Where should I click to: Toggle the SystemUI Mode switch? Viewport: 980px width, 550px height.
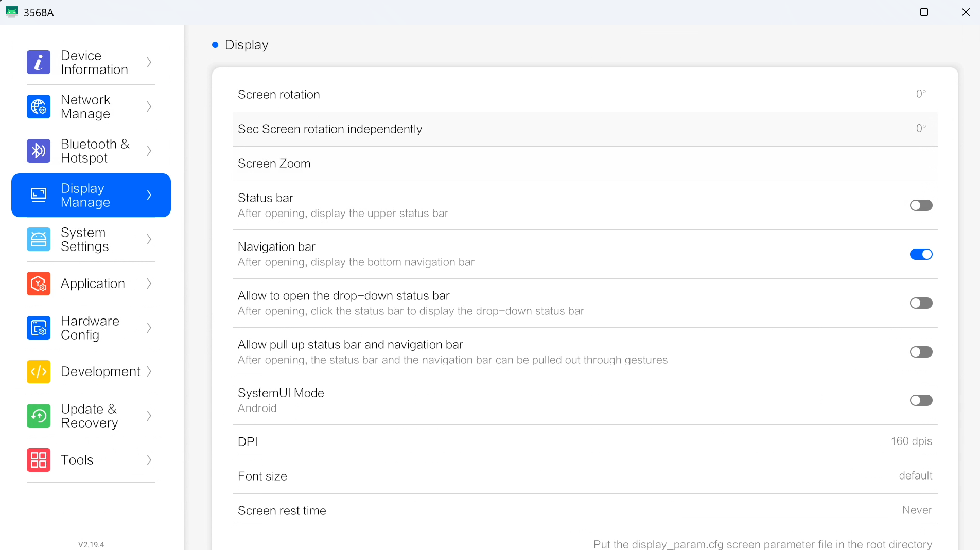pos(921,400)
